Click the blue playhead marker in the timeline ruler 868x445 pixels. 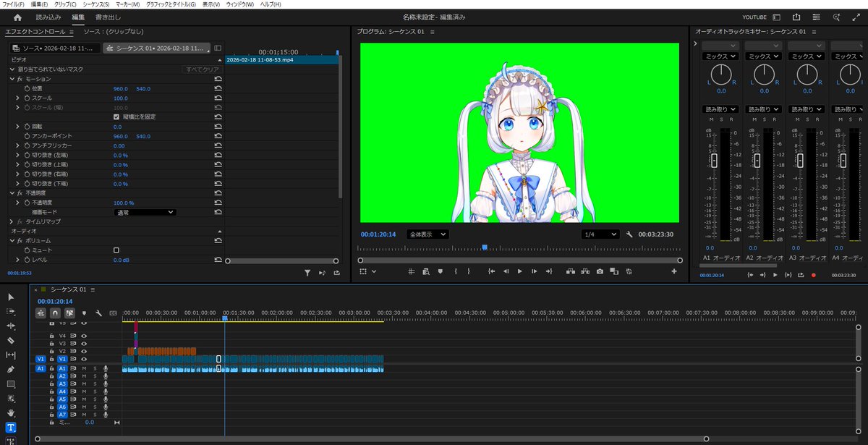[x=224, y=316]
